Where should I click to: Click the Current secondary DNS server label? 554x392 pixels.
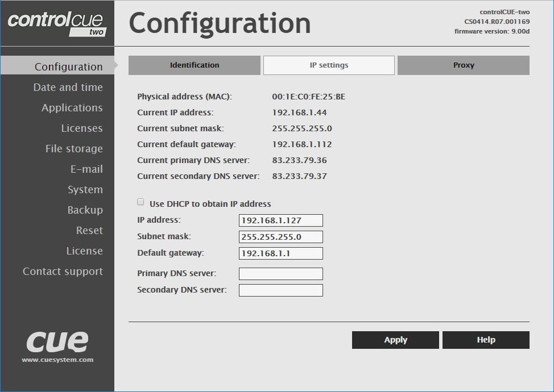[x=198, y=176]
